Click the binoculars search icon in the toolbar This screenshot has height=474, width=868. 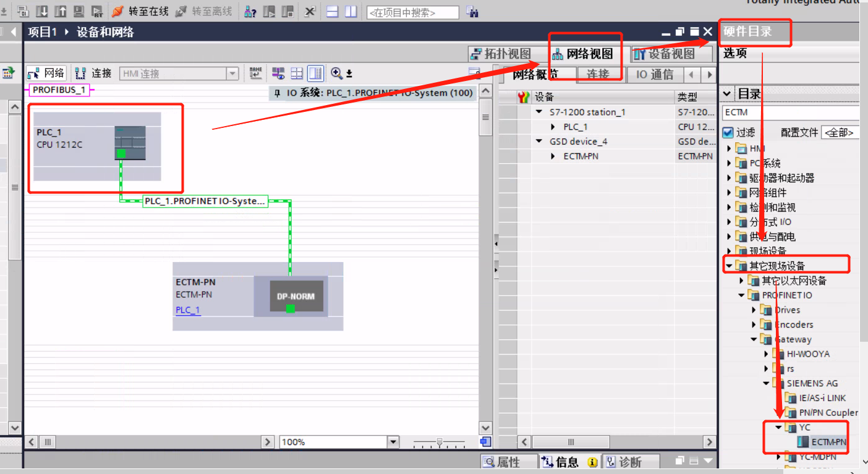point(473,12)
